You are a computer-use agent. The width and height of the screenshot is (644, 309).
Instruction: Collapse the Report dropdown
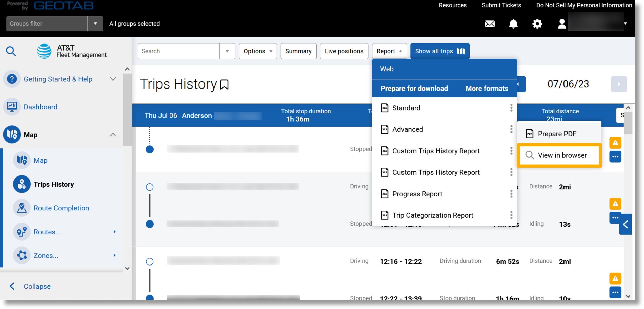(389, 51)
